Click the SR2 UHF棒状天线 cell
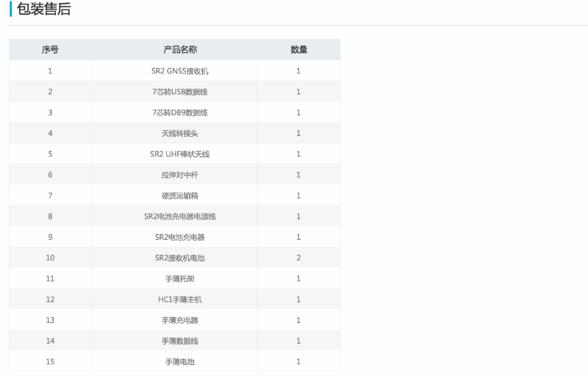Screen dimensions: 588x376 [180, 154]
